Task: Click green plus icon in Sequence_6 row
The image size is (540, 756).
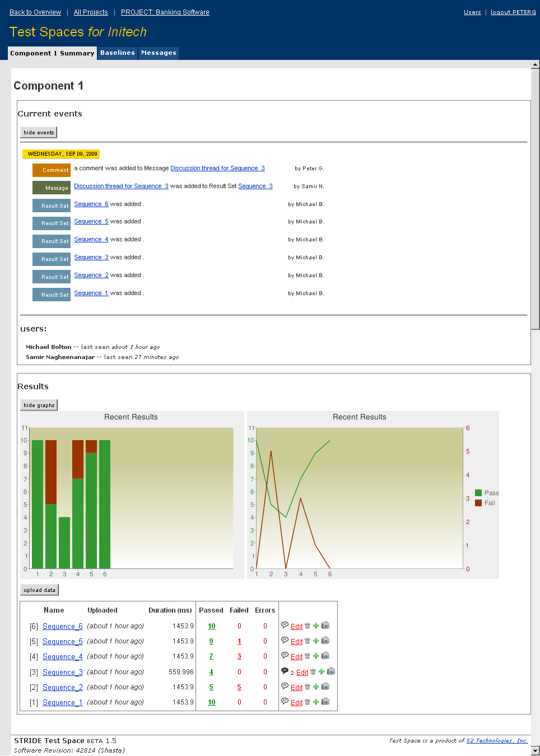Action: click(316, 626)
